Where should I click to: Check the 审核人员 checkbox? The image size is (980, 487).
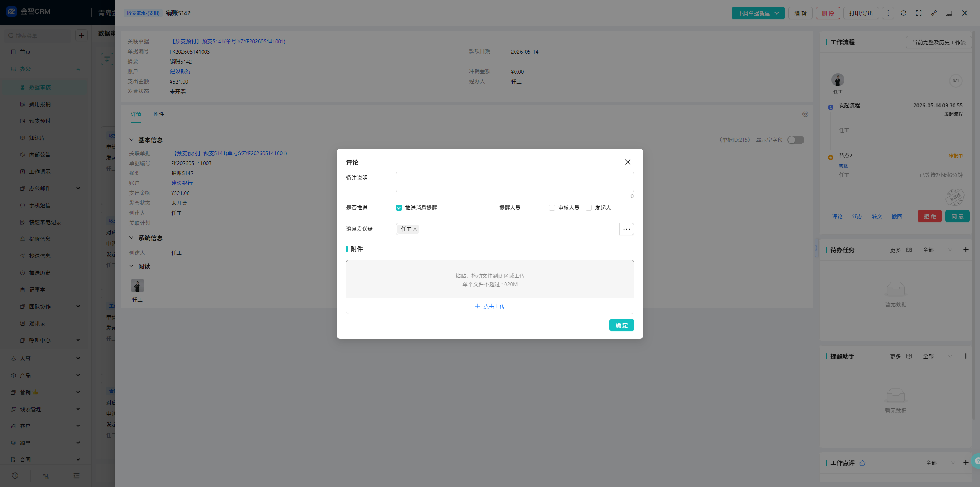click(552, 208)
